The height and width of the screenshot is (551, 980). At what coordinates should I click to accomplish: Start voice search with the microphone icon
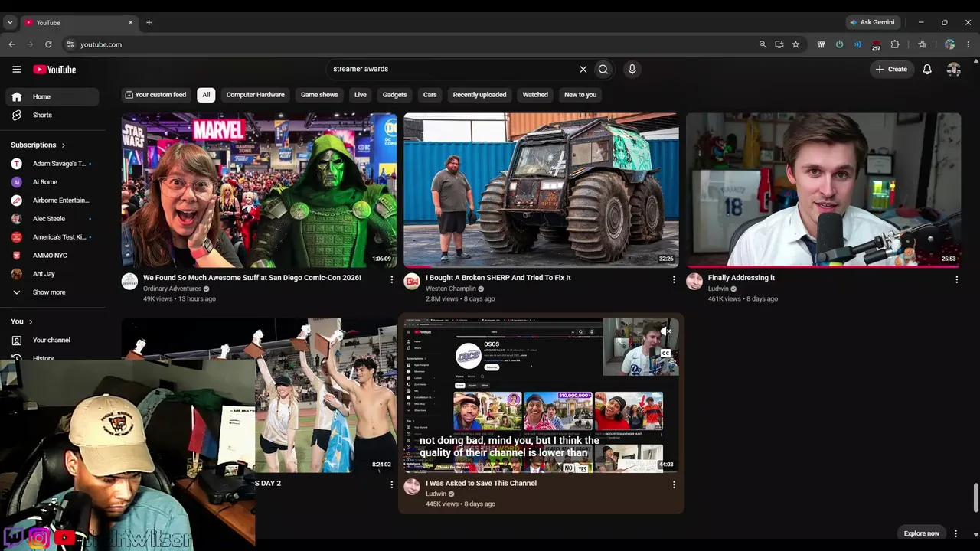coord(632,69)
